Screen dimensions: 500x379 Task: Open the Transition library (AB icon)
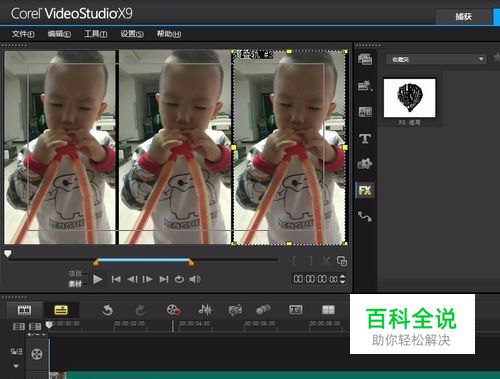tap(365, 112)
